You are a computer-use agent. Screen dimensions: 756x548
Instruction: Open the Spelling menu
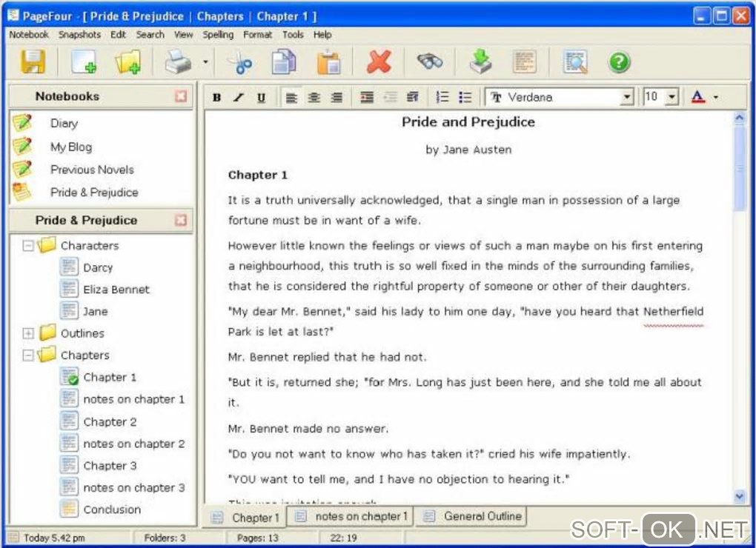(x=218, y=35)
